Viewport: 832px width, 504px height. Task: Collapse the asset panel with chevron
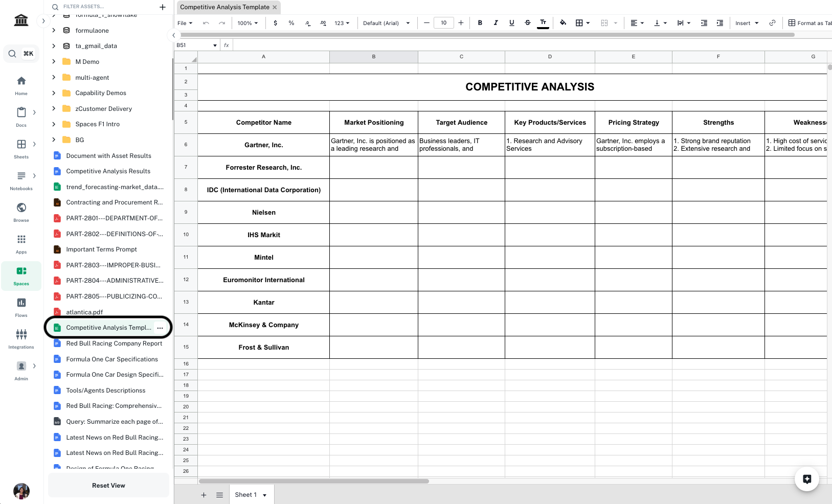click(174, 35)
